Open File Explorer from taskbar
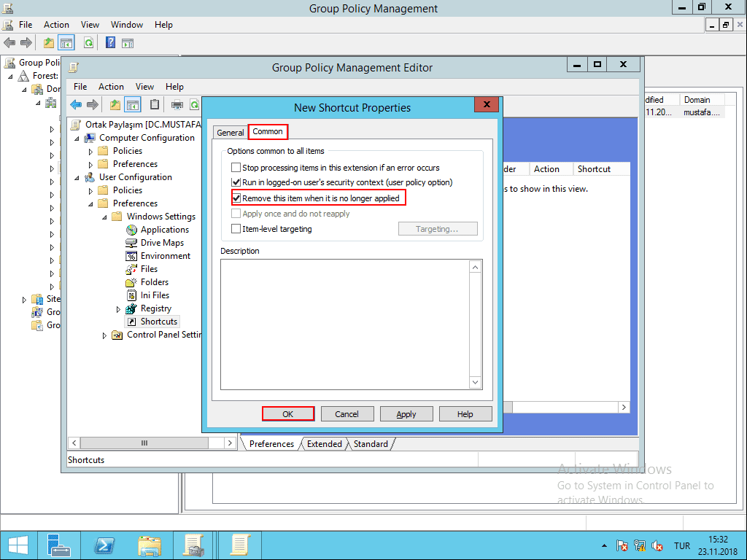The height and width of the screenshot is (560, 747). click(x=149, y=545)
